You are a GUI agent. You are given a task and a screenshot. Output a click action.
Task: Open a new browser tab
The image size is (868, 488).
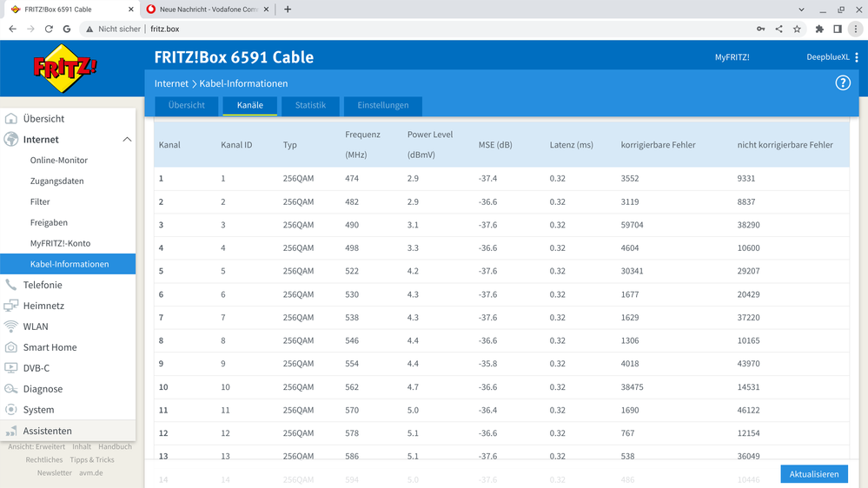(288, 10)
